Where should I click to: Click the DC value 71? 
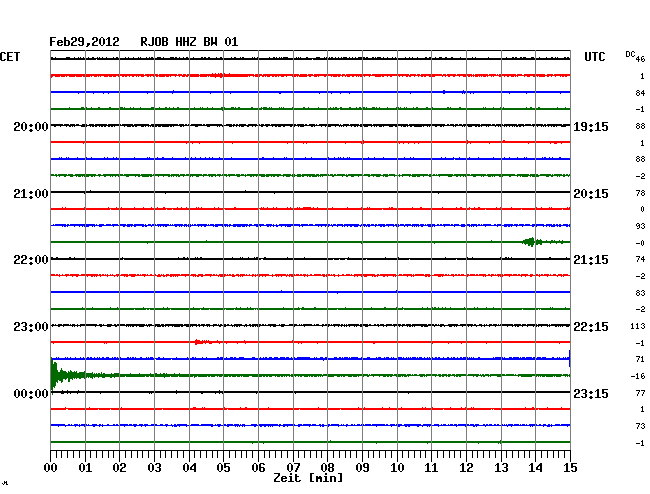tap(640, 359)
